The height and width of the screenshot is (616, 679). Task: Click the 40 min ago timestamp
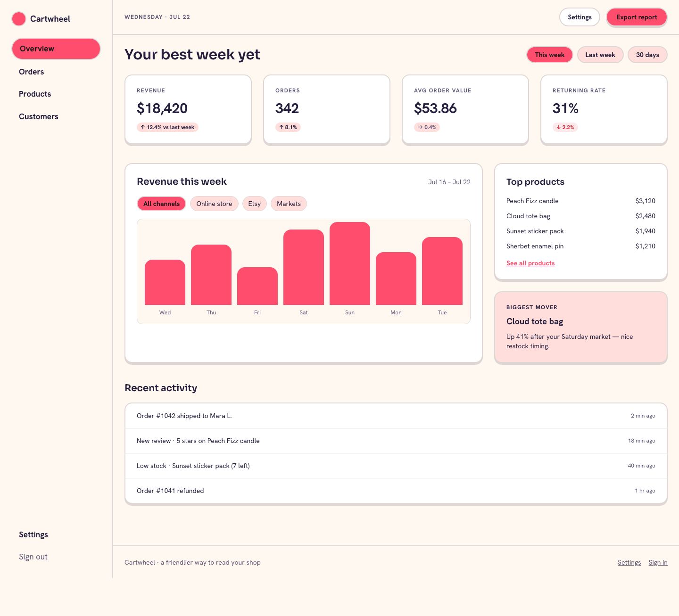click(x=641, y=466)
